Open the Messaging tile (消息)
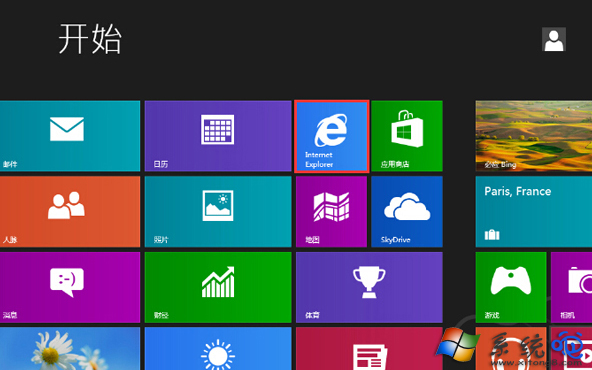This screenshot has width=592, height=370. coord(70,287)
